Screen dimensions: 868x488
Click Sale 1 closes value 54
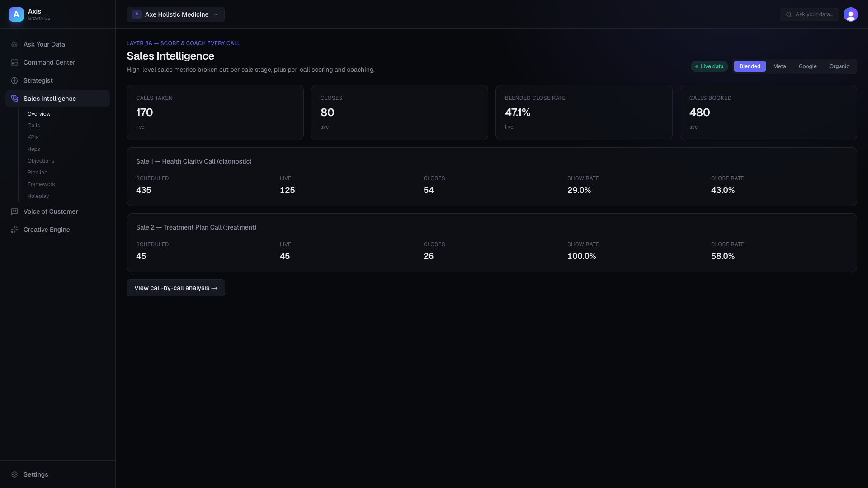429,190
